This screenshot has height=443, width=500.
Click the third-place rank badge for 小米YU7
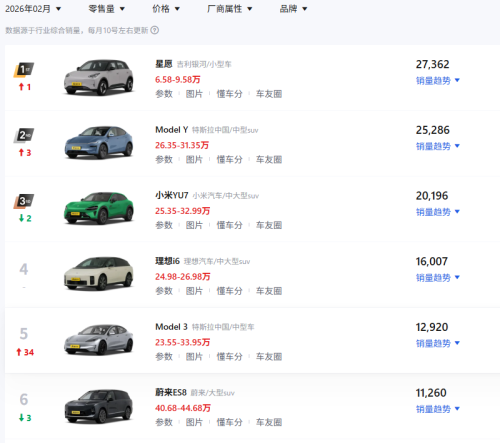[x=24, y=201]
